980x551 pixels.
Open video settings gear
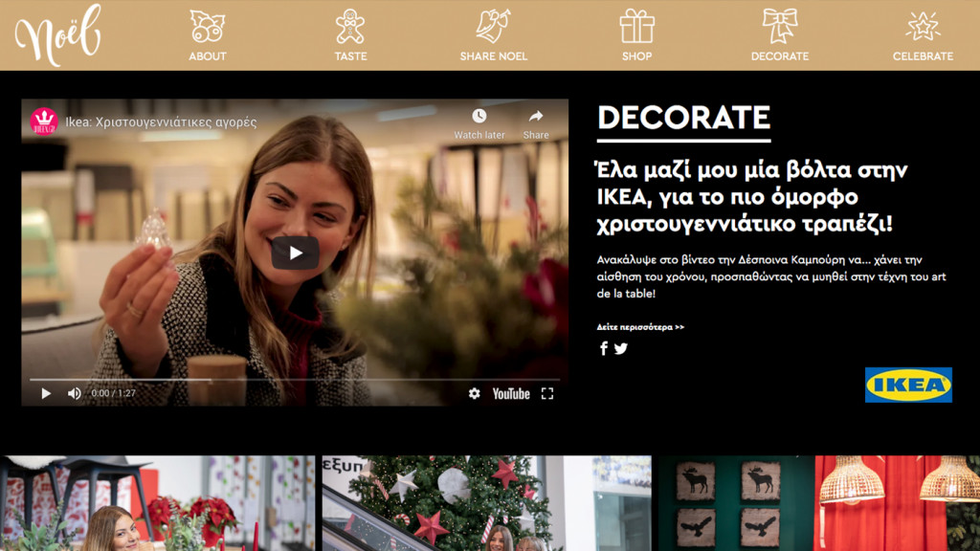point(475,393)
